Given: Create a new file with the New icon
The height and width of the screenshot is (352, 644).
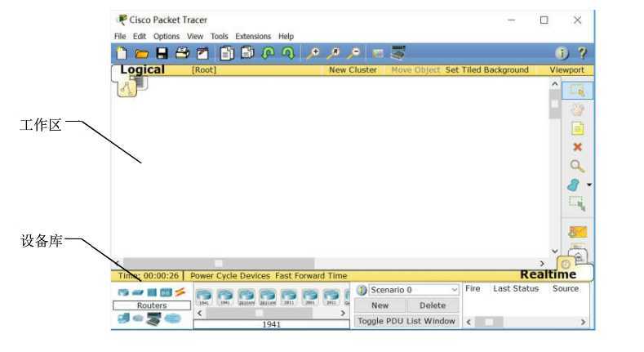Looking at the screenshot, I should pos(122,53).
